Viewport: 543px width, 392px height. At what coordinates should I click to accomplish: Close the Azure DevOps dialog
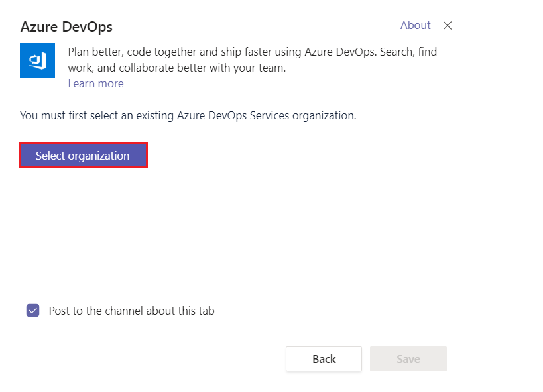448,26
